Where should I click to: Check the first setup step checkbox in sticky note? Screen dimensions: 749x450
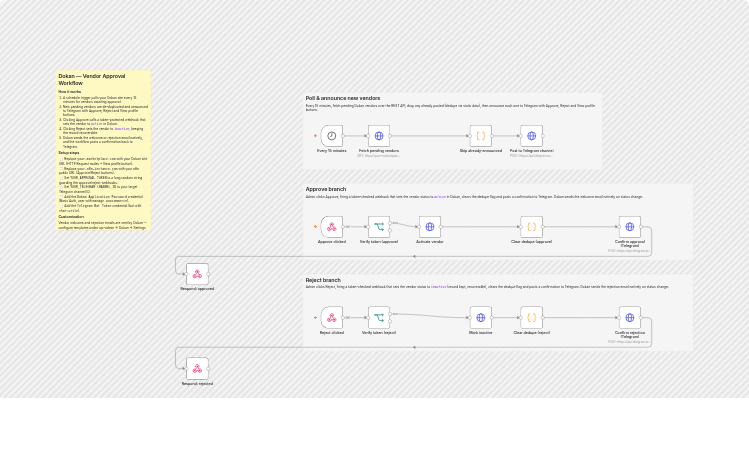click(x=61, y=159)
